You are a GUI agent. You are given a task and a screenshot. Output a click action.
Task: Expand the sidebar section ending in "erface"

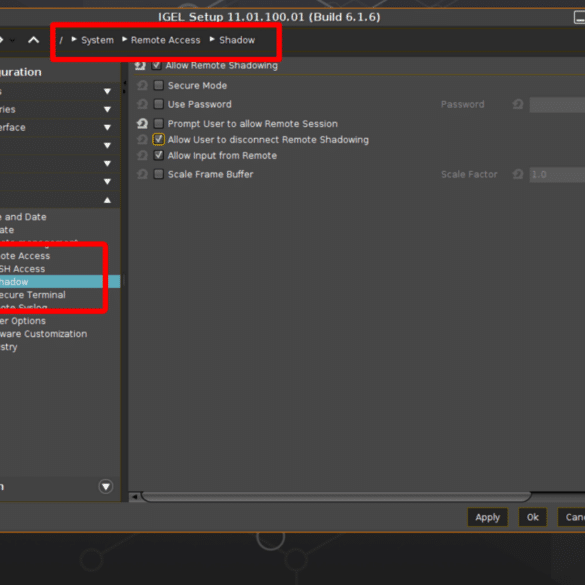coord(107,127)
